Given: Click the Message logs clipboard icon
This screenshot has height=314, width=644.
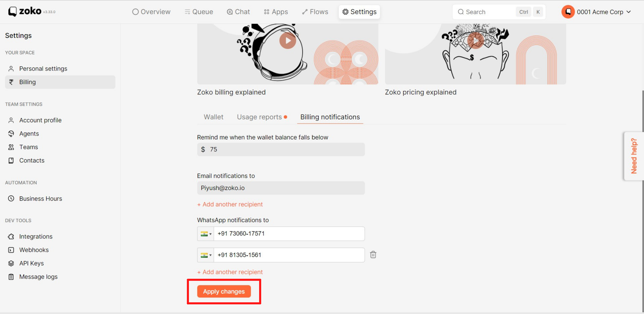Looking at the screenshot, I should (x=11, y=277).
